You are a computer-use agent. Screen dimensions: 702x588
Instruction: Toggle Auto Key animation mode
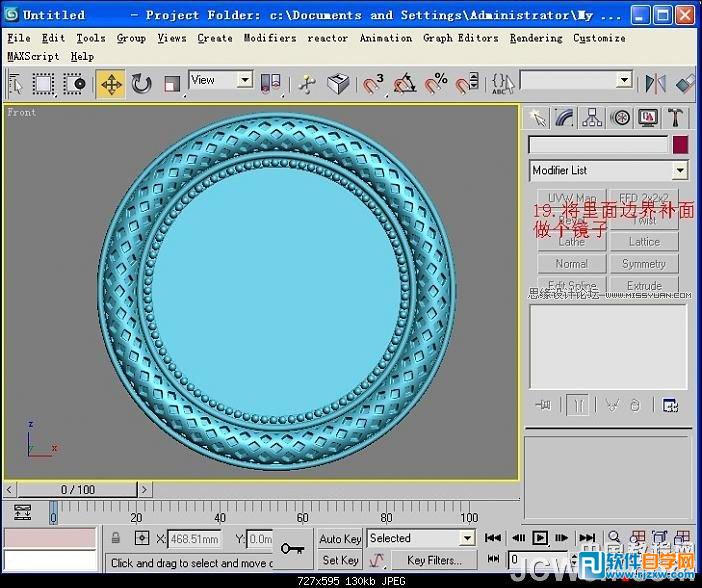[x=340, y=539]
